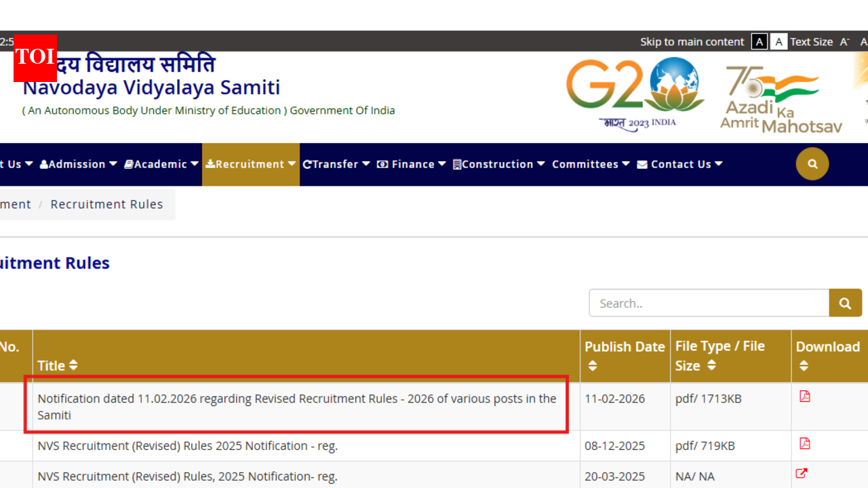The image size is (868, 488).
Task: Expand the Recruitment dropdown menu
Action: [x=250, y=163]
